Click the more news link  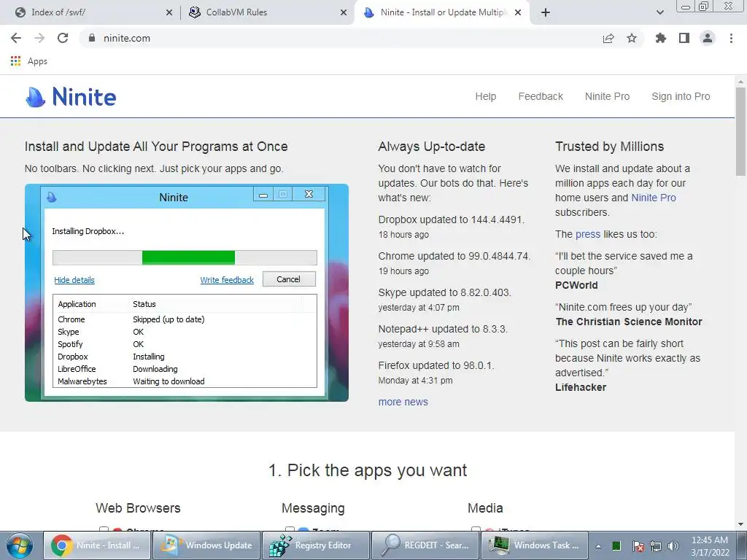(403, 402)
